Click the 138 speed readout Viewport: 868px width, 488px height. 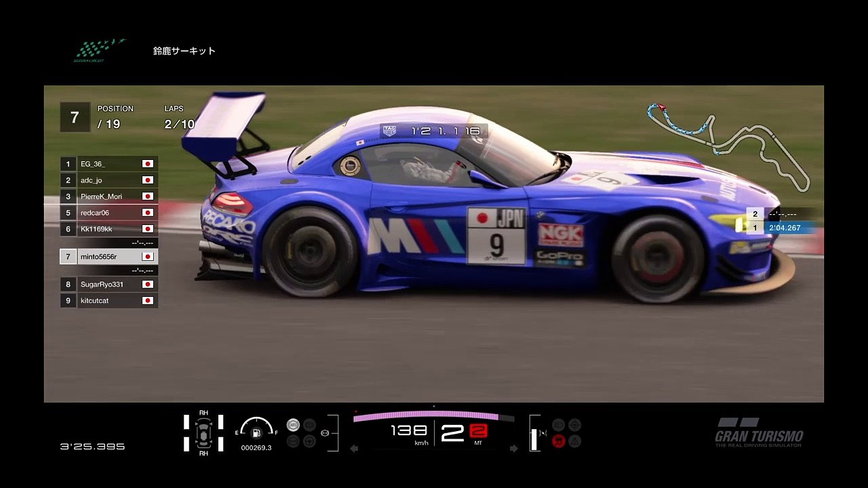(409, 430)
